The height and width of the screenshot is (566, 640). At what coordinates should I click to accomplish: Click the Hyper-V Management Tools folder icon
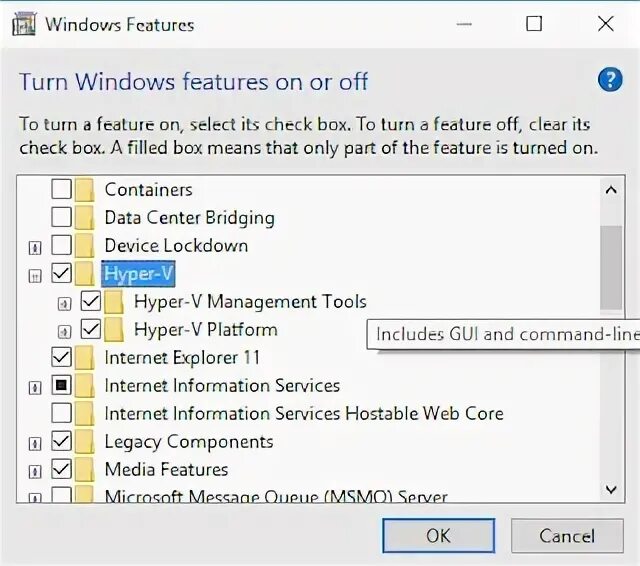[x=114, y=301]
